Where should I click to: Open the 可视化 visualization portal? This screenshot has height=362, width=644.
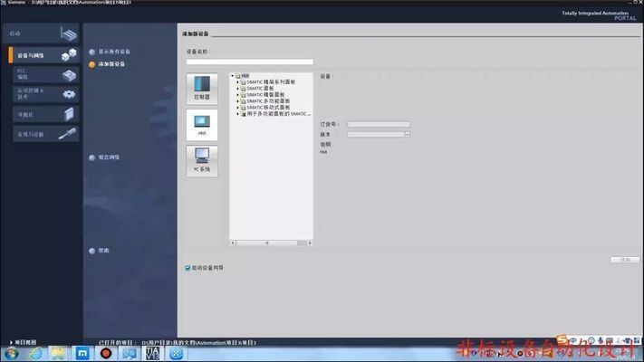click(45, 114)
